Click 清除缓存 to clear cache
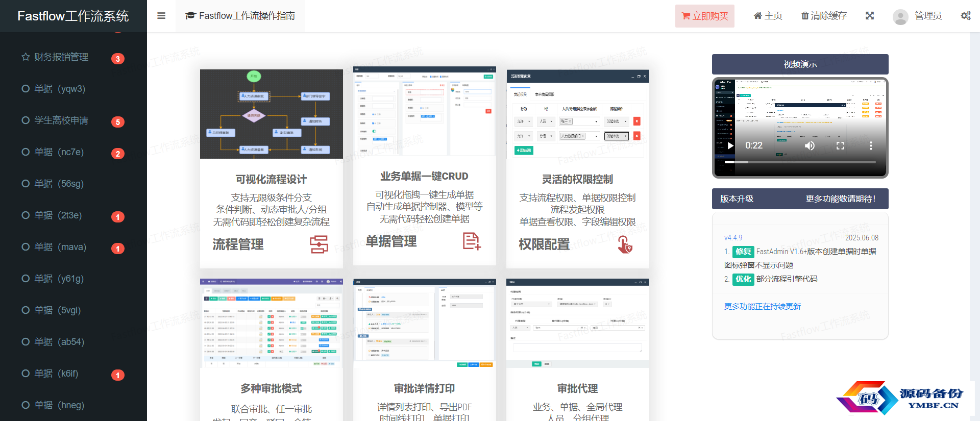980x421 pixels. [824, 16]
